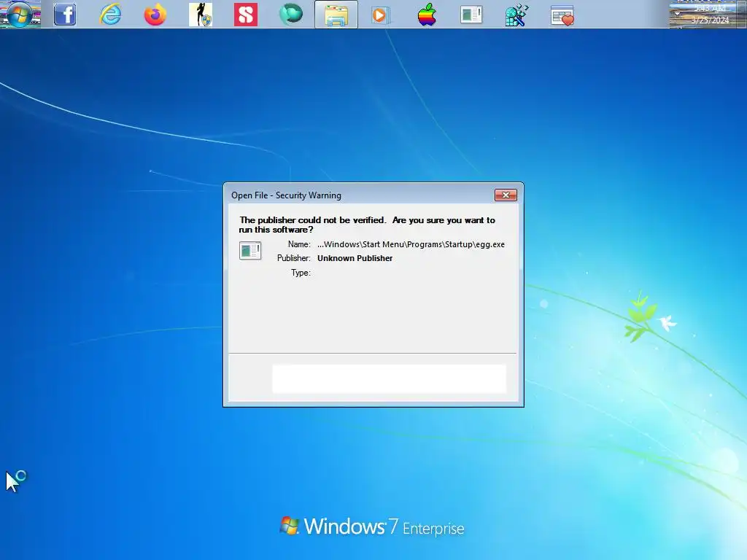Open Windows Explorer folder icon
Image resolution: width=747 pixels, height=560 pixels.
(336, 15)
